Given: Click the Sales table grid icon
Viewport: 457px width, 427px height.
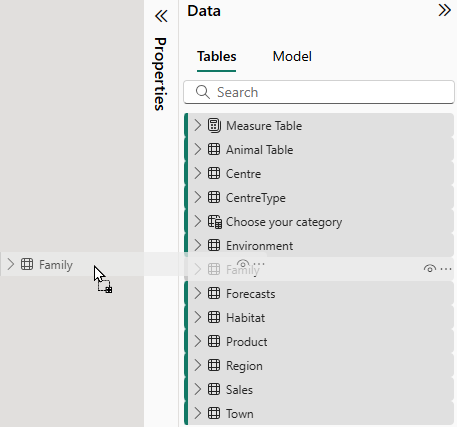Looking at the screenshot, I should [214, 390].
